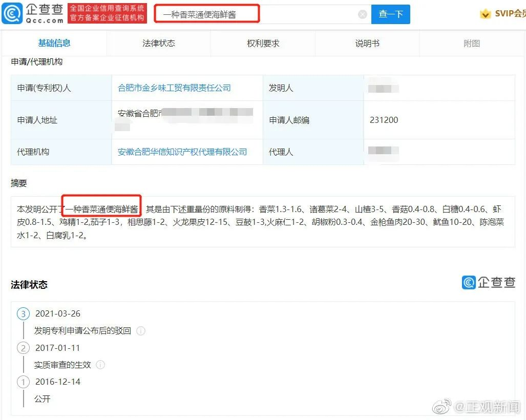Click the postal code 231200
526x420 pixels.
(384, 120)
